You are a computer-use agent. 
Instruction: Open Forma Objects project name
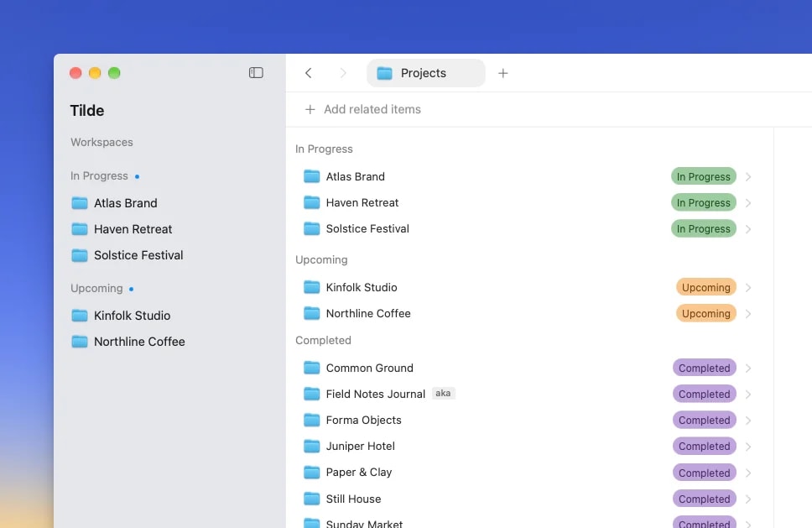(363, 421)
